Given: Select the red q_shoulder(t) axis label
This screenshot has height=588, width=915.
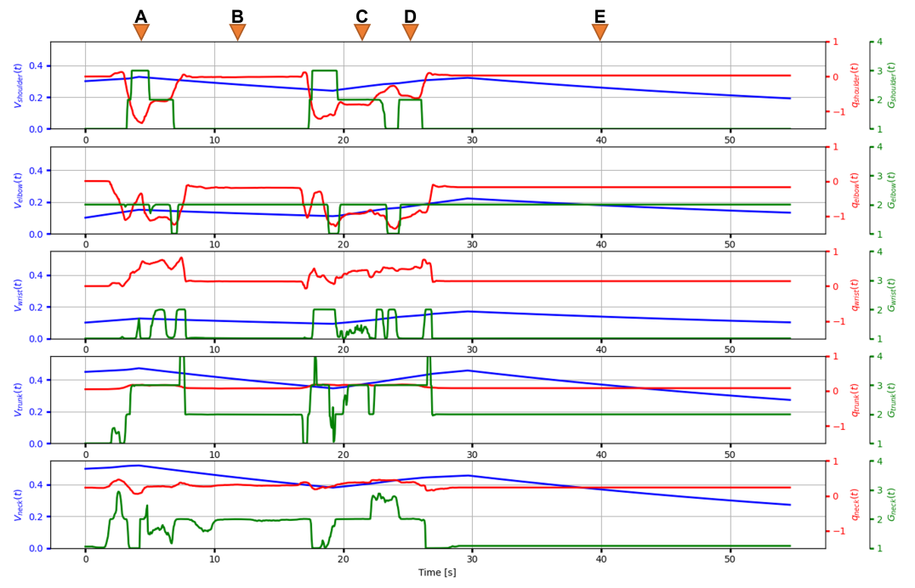Looking at the screenshot, I should (x=855, y=85).
